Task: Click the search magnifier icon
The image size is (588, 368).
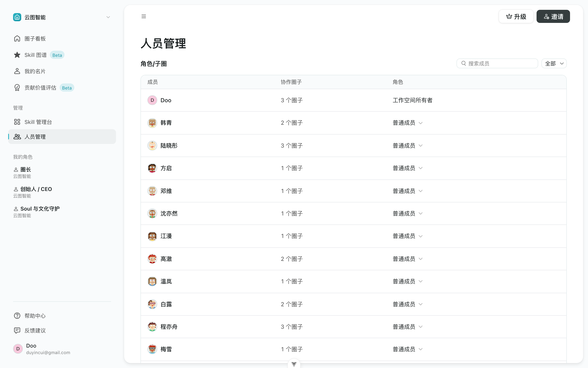Action: (464, 63)
